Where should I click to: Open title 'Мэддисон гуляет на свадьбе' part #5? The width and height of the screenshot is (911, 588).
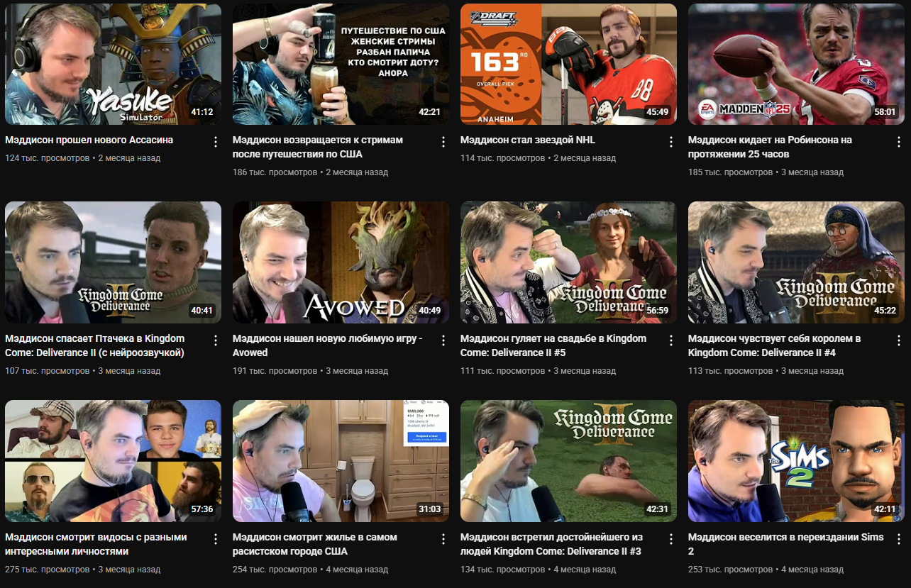click(553, 345)
